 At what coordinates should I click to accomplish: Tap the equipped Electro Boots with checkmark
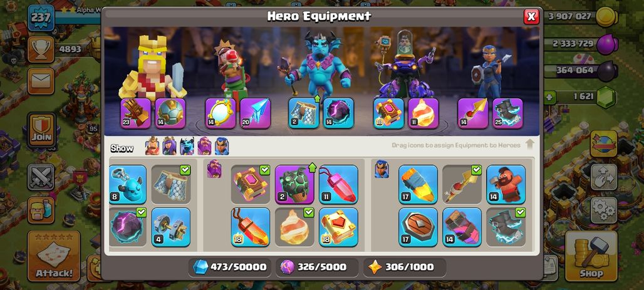[506, 227]
